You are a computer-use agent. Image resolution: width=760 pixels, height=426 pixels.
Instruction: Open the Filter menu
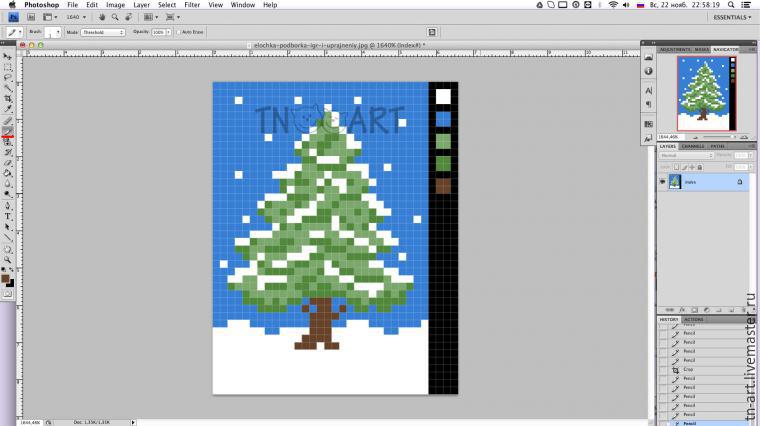pyautogui.click(x=192, y=5)
